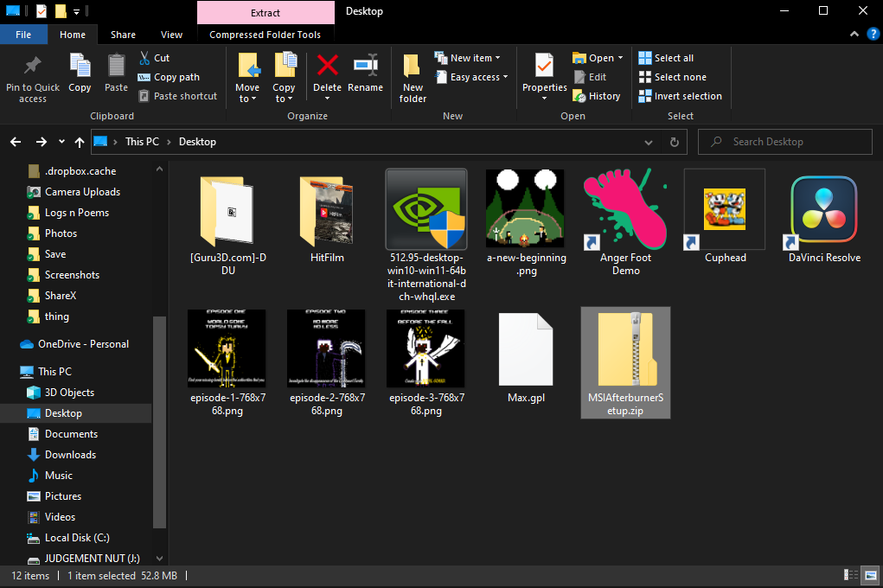
Task: Invert the current selection
Action: [x=681, y=96]
